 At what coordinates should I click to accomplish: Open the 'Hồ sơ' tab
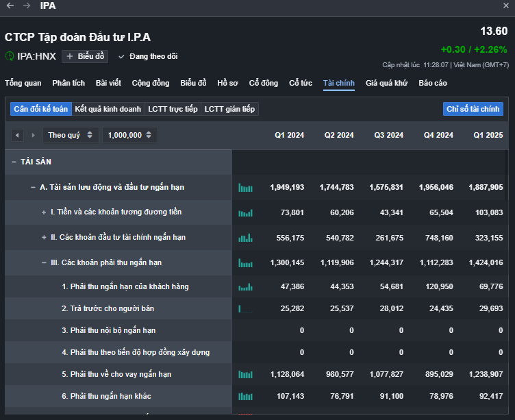(227, 83)
